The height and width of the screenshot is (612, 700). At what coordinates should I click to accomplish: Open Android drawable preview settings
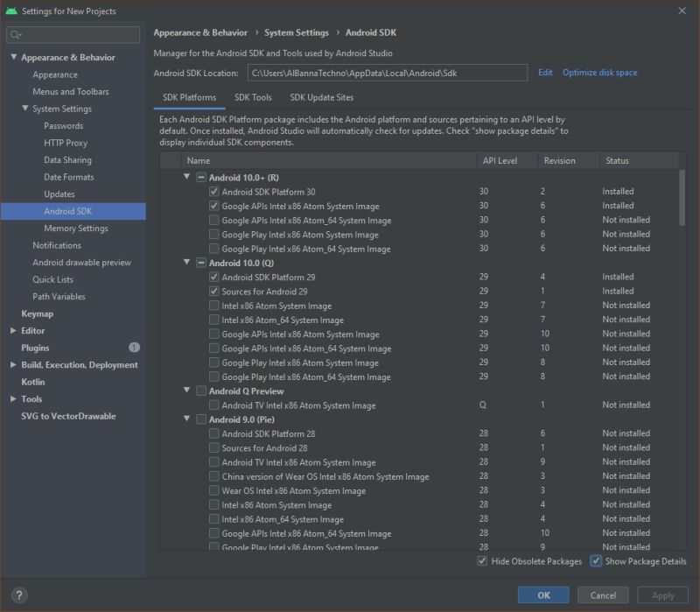81,262
